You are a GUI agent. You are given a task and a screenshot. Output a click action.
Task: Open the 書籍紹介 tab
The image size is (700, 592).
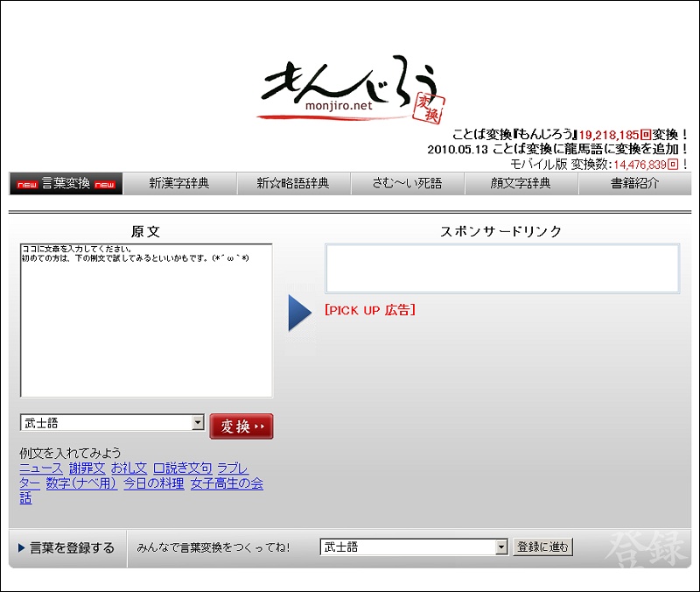(634, 184)
